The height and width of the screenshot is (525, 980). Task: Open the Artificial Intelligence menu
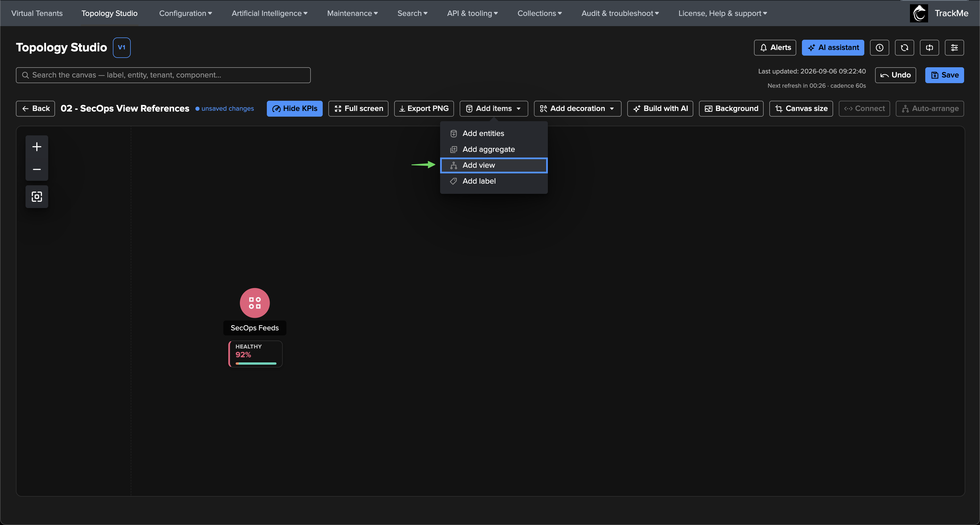pos(269,13)
